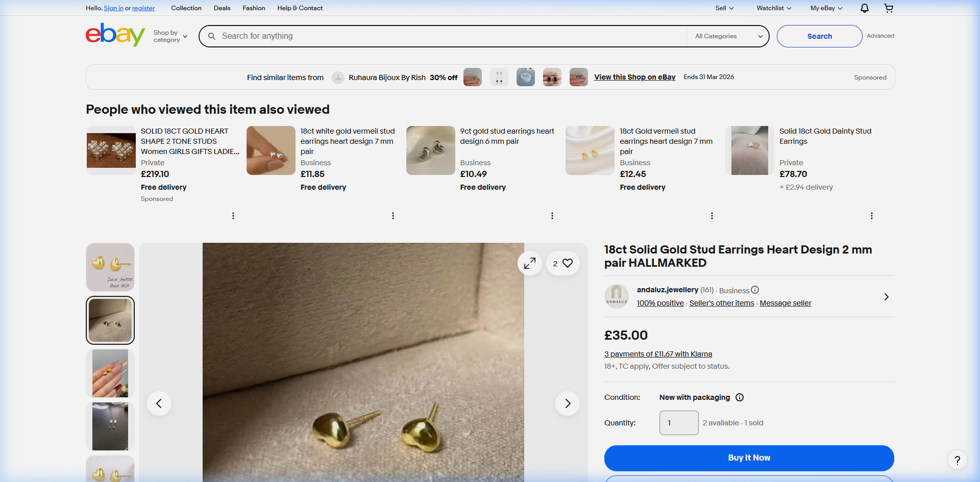The width and height of the screenshot is (980, 482).
Task: Show the next product photo
Action: point(567,403)
